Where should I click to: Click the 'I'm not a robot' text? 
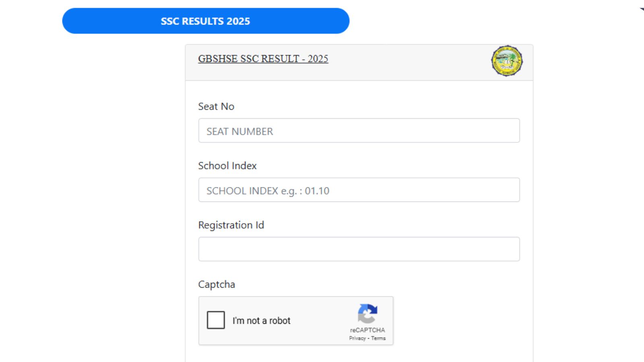(261, 321)
